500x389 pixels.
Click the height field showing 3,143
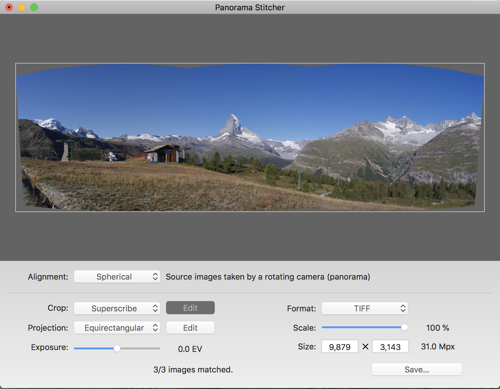pos(390,347)
